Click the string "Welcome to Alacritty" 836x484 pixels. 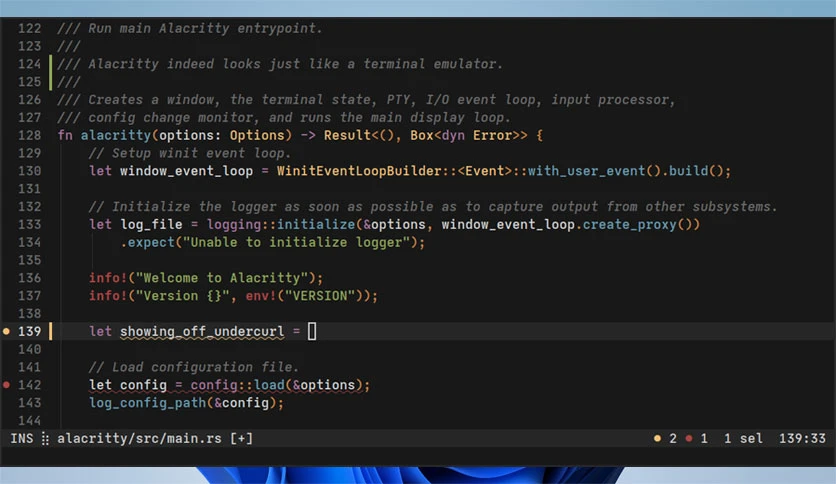point(222,278)
